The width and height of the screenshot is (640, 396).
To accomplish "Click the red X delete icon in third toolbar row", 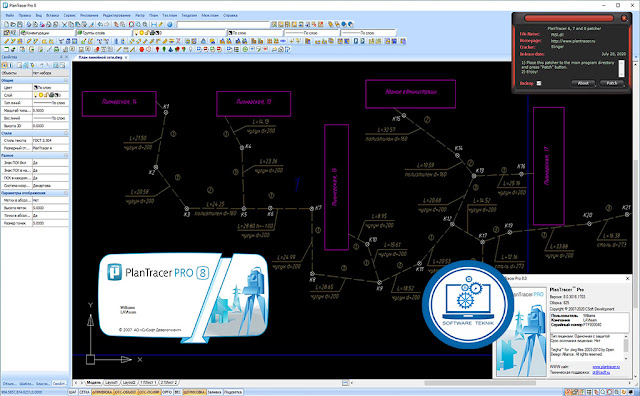I will 178,41.
